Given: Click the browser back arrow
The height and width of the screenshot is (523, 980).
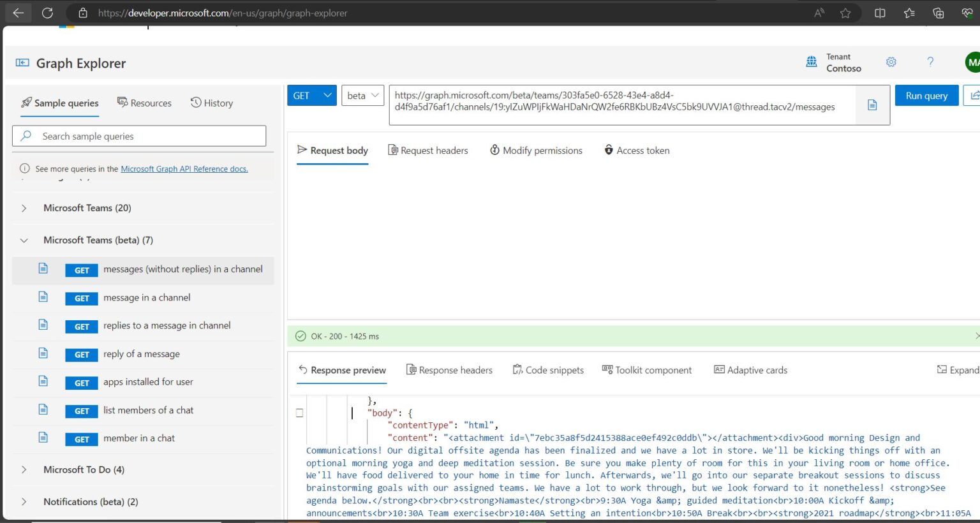Looking at the screenshot, I should pyautogui.click(x=18, y=13).
